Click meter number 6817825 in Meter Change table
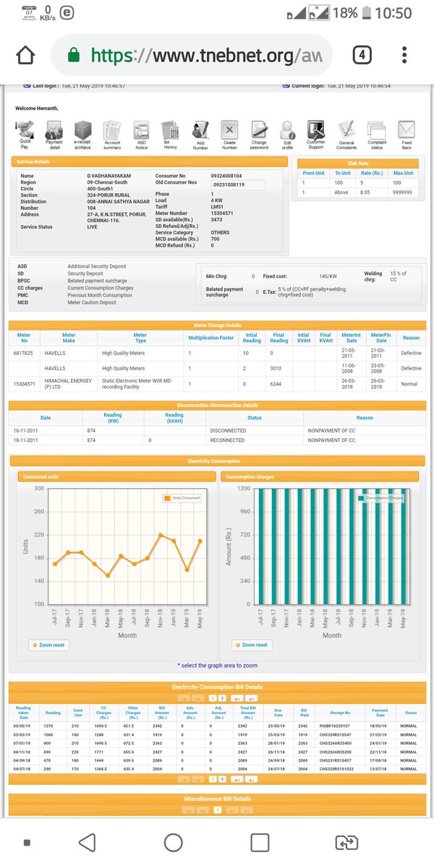 tap(22, 352)
